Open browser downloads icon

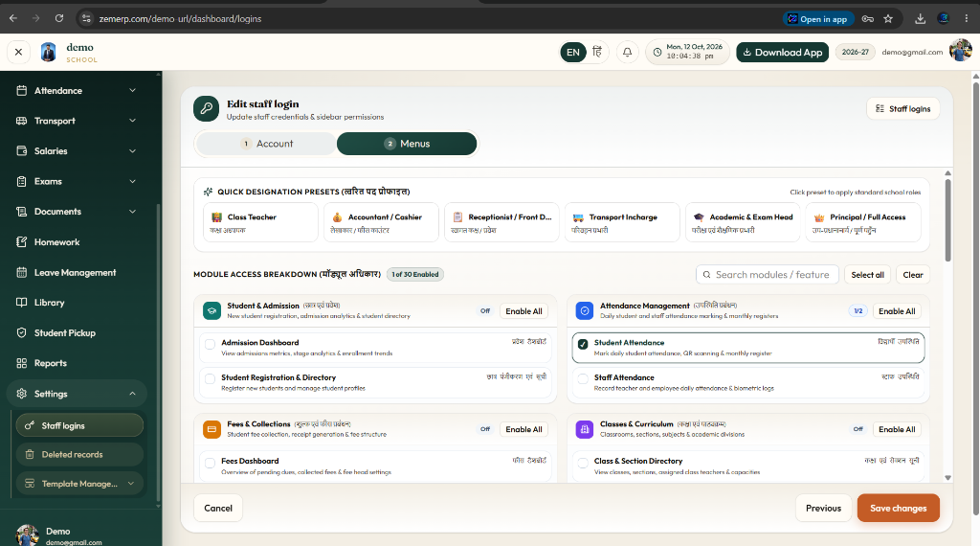[x=920, y=19]
